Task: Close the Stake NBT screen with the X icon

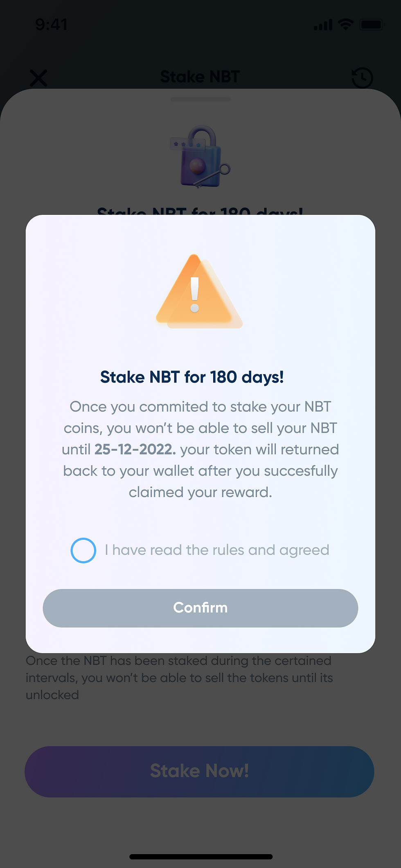Action: pyautogui.click(x=39, y=78)
